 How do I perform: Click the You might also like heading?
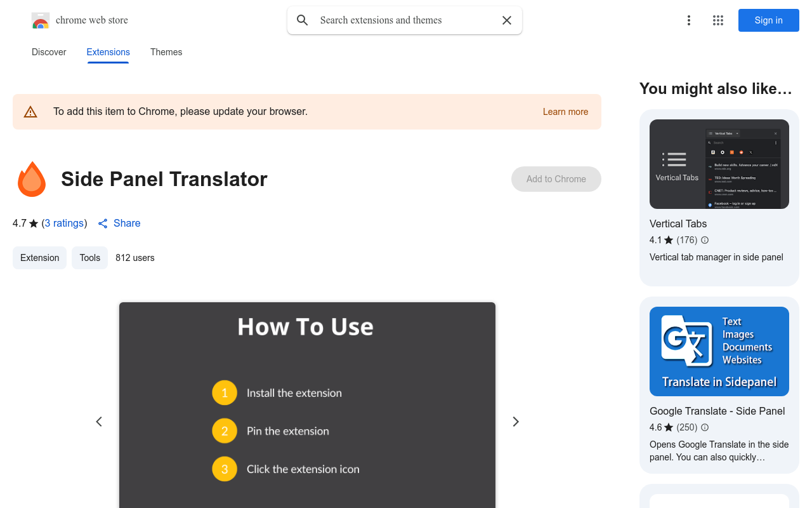point(716,89)
